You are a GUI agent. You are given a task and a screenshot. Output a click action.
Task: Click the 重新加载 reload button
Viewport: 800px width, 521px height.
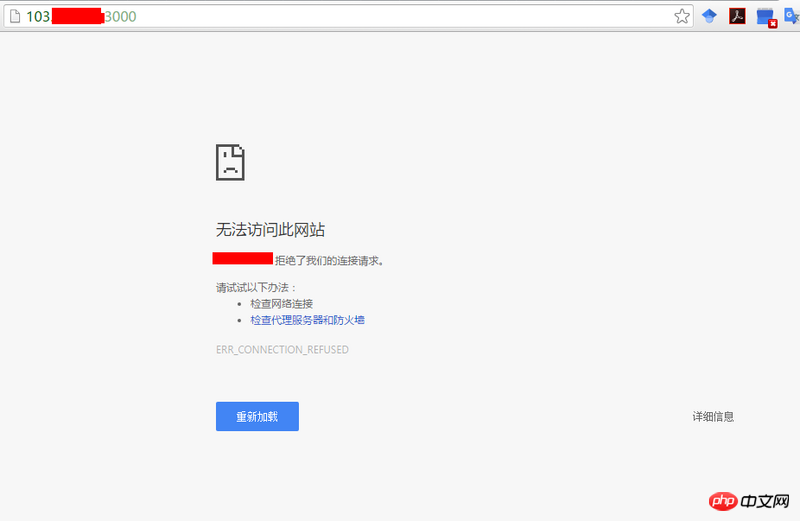tap(257, 416)
